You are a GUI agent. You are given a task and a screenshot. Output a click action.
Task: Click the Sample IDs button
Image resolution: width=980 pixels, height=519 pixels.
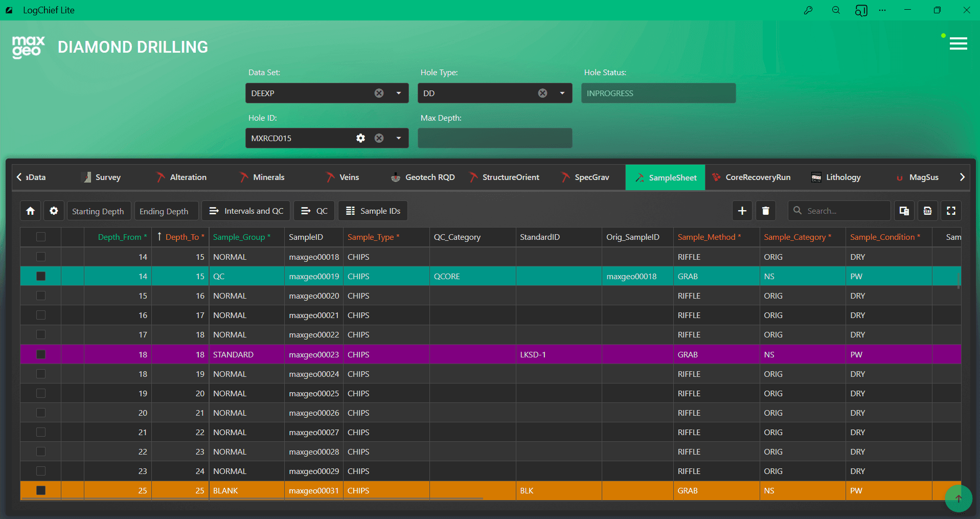tap(373, 211)
